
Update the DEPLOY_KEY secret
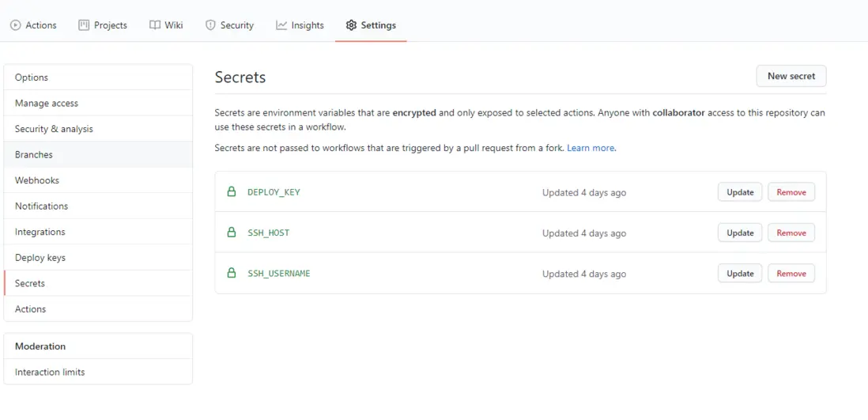coord(740,192)
